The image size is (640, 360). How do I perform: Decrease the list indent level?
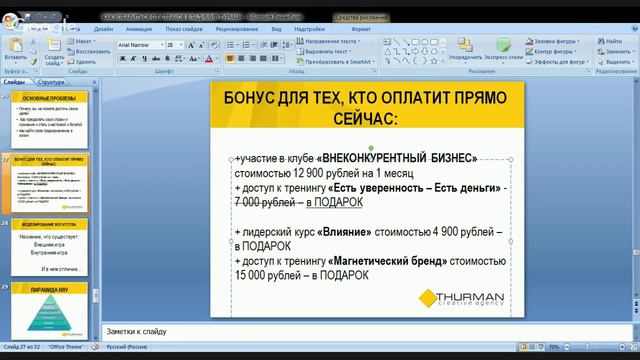coord(264,45)
